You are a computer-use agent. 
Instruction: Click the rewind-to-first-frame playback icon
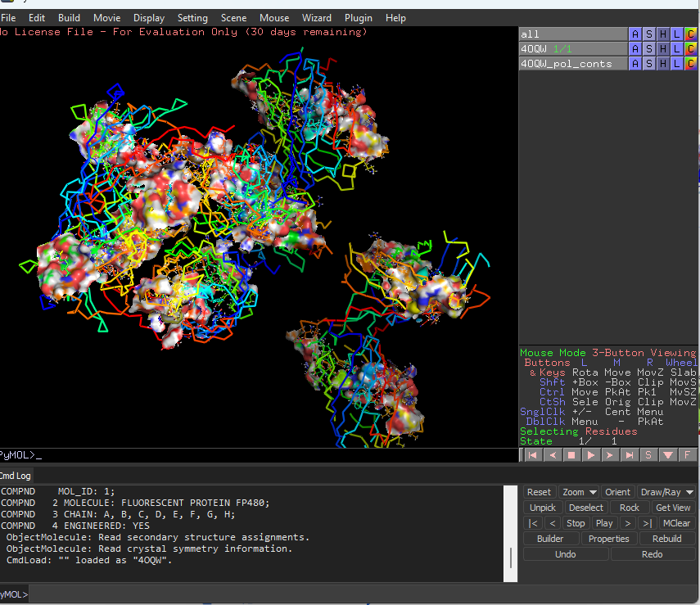tap(532, 454)
